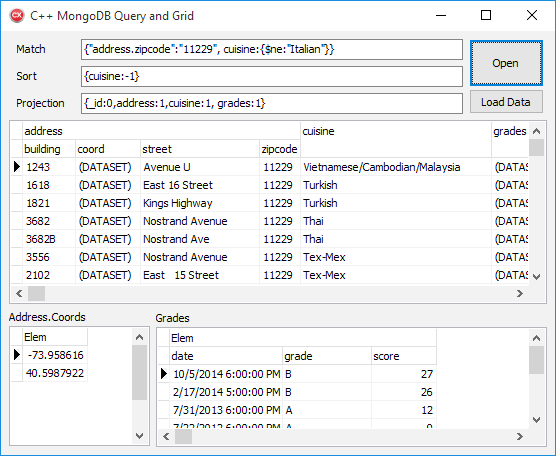Click row indicator of first Grades row
The width and height of the screenshot is (556, 456).
[163, 374]
